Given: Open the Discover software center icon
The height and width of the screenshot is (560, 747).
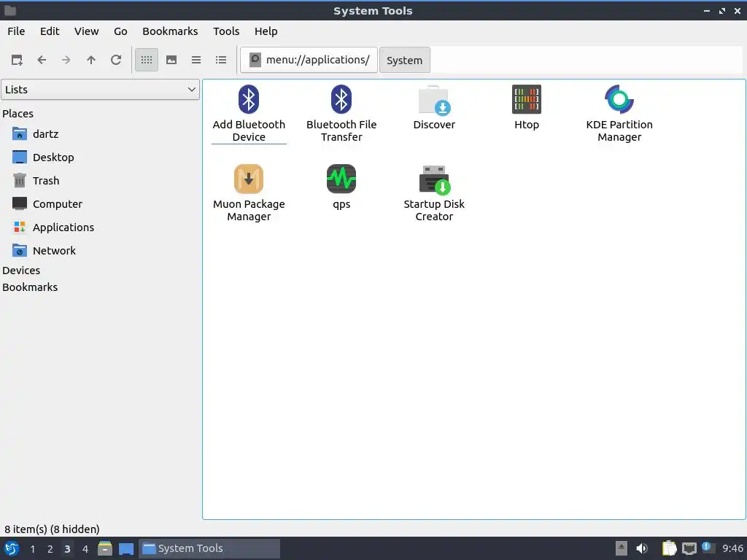Looking at the screenshot, I should tap(434, 108).
